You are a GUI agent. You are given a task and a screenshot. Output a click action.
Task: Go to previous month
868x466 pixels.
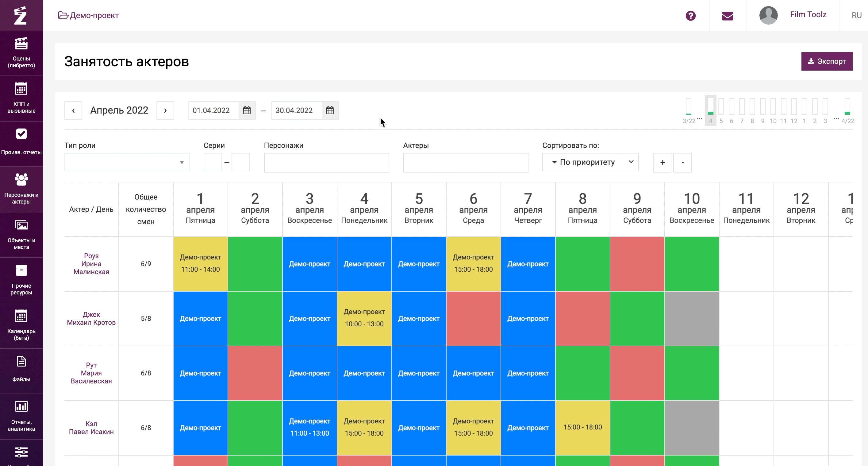(73, 110)
